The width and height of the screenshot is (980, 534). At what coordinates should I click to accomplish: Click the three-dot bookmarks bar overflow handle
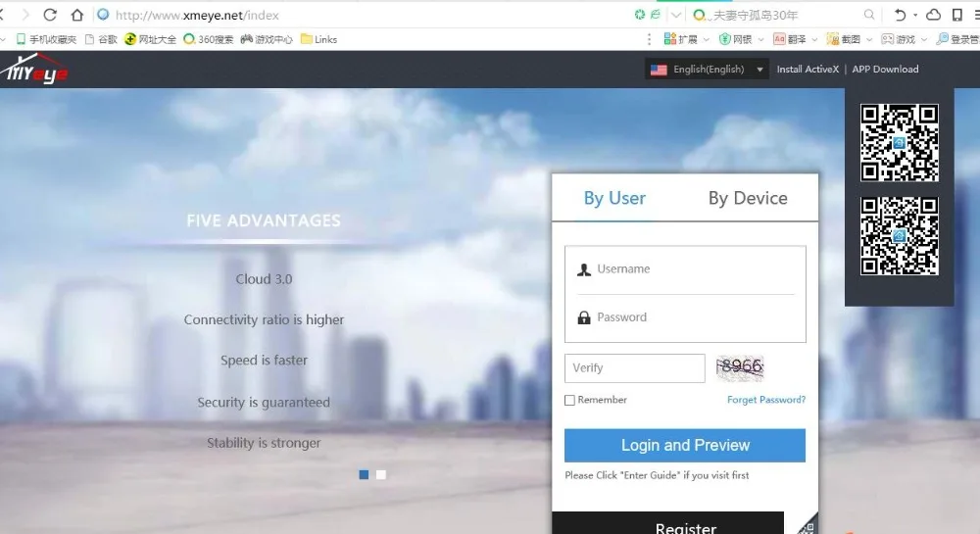pos(650,39)
